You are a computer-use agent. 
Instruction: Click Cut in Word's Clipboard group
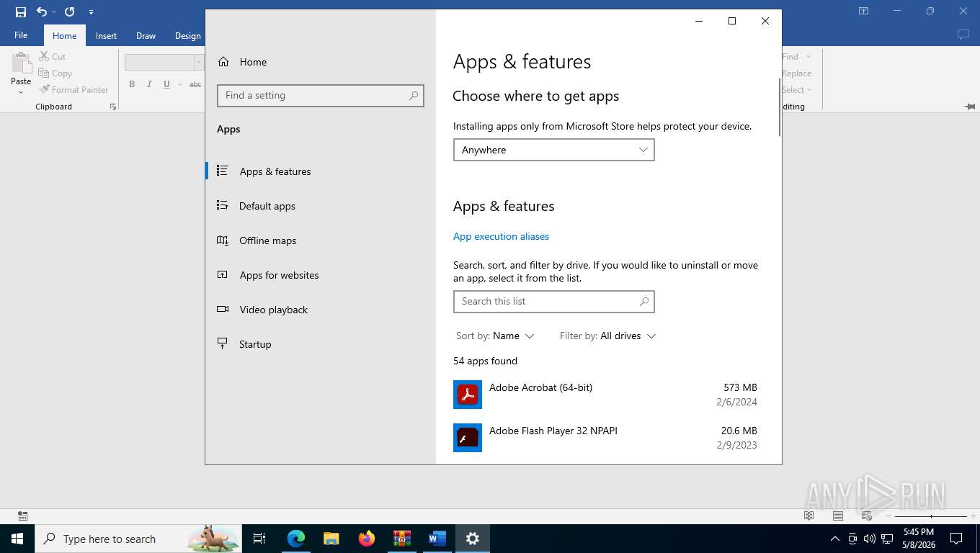(x=52, y=56)
